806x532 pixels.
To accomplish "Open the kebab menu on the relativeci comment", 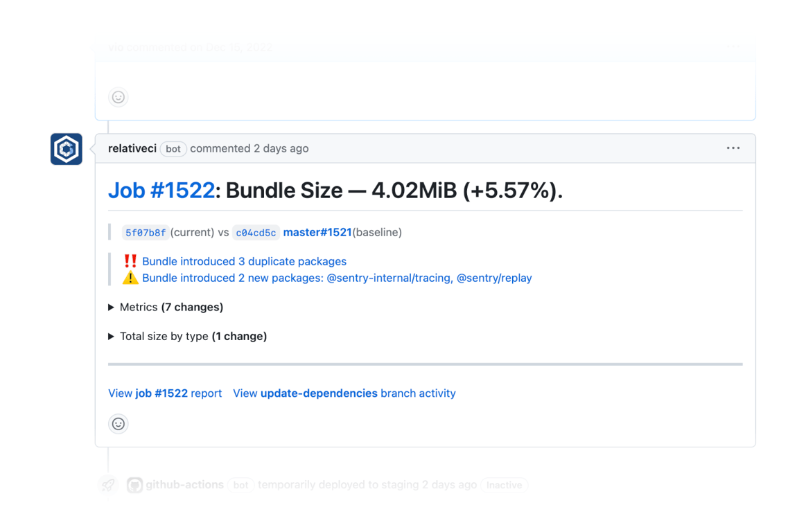I will pos(733,148).
